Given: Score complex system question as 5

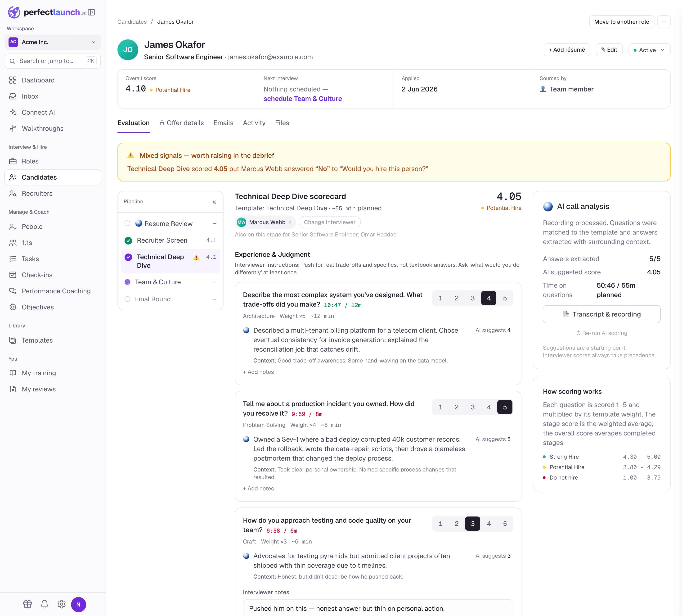Looking at the screenshot, I should pyautogui.click(x=505, y=298).
